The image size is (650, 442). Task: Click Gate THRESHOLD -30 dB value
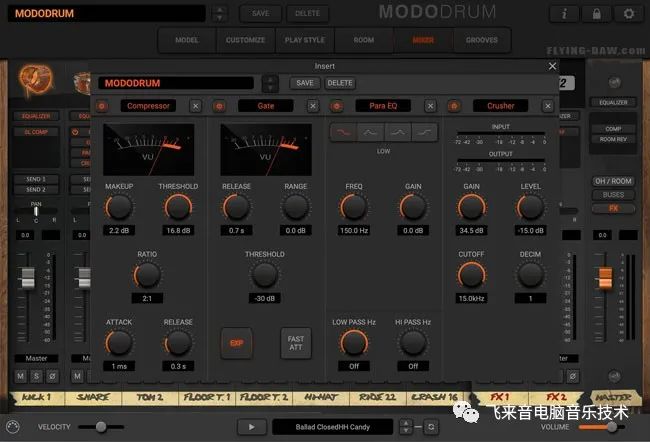point(264,299)
